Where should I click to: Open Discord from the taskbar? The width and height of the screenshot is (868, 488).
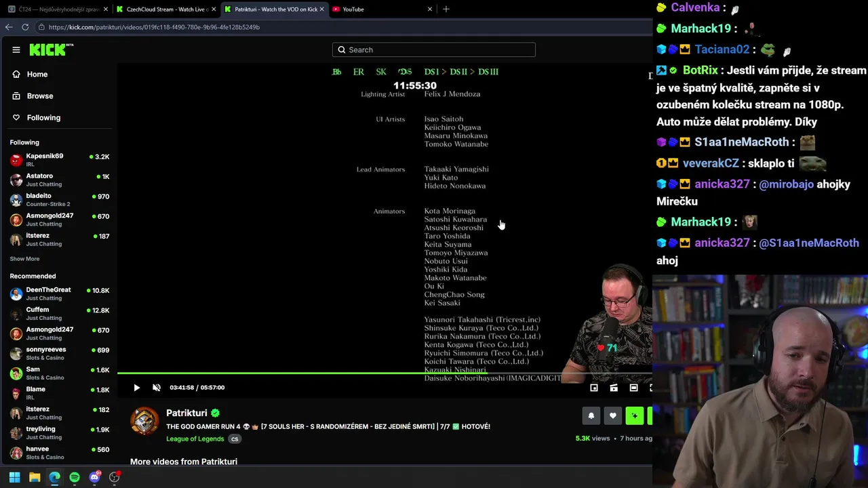[x=94, y=477]
